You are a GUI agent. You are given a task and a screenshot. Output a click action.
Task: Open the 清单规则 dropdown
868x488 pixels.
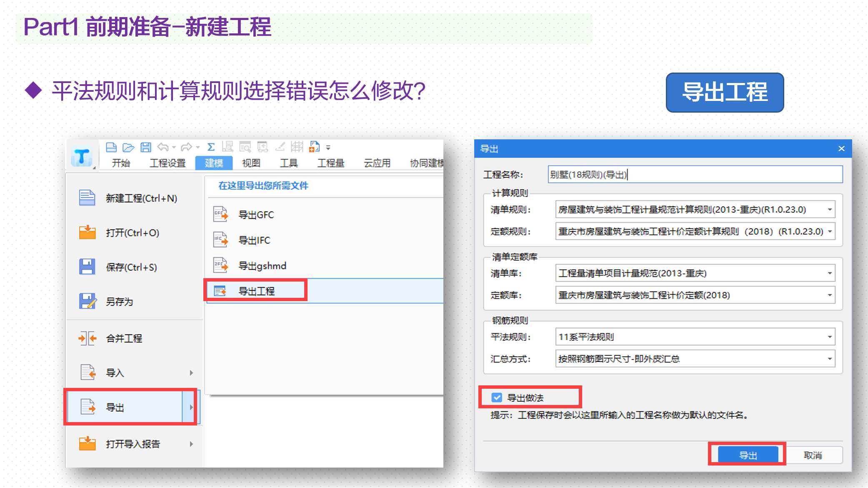[x=829, y=209]
